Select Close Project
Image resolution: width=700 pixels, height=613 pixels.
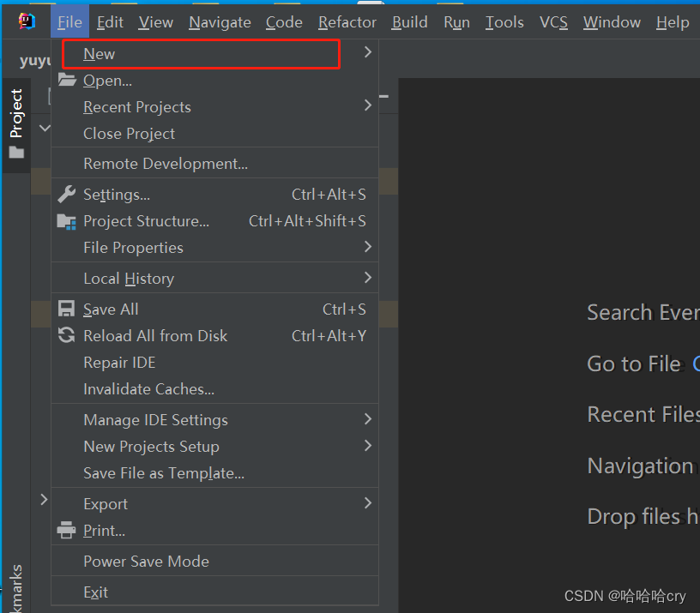(x=214, y=134)
